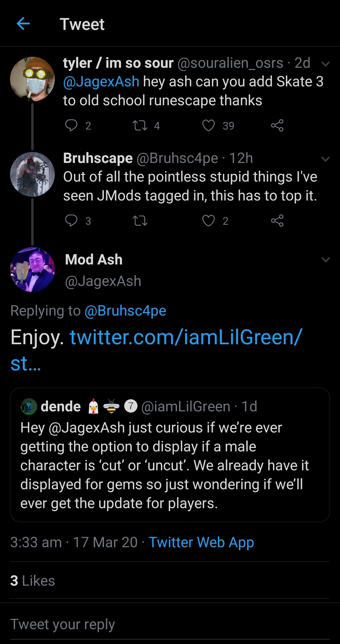Screen dimensions: 340x644
Task: Tap the Tweet your reply field
Action: point(126,624)
